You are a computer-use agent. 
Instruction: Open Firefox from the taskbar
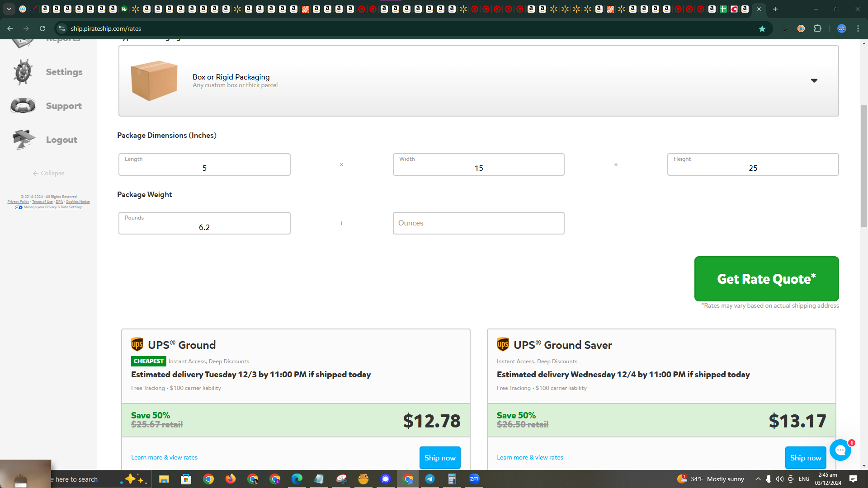click(x=231, y=479)
